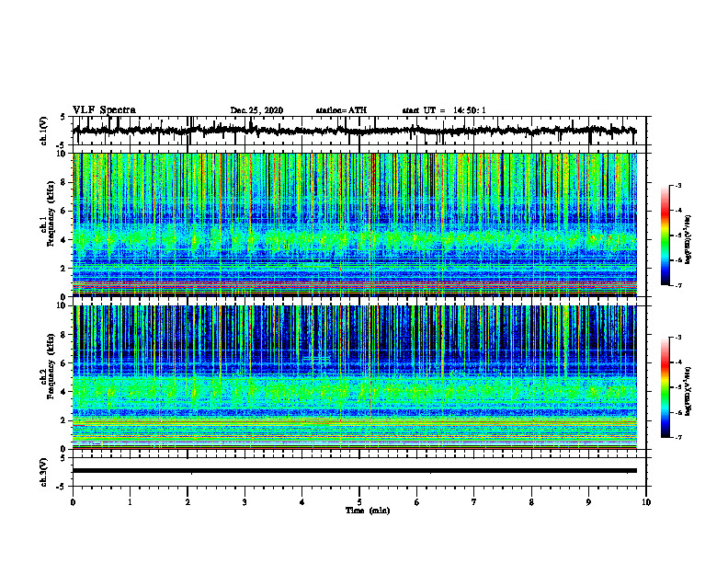Image resolution: width=728 pixels, height=563 pixels.
Task: Click the "-3" tick on ch.1 colour bar
Action: tap(678, 185)
